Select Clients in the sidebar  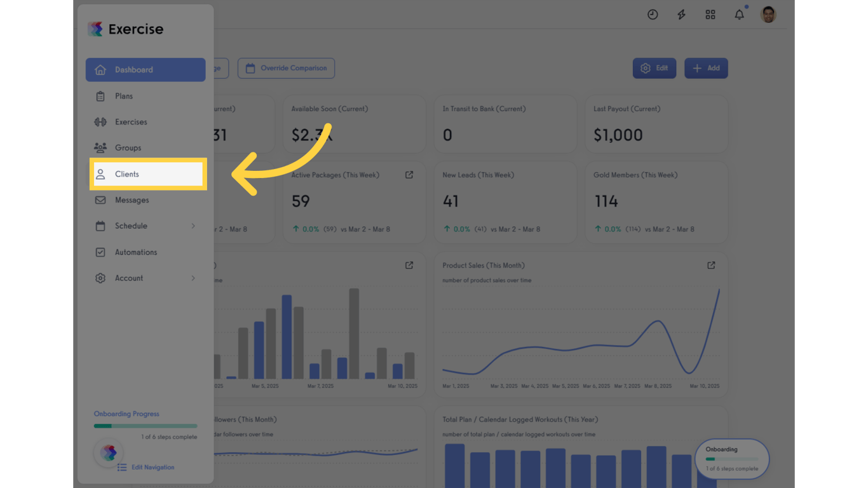click(147, 174)
